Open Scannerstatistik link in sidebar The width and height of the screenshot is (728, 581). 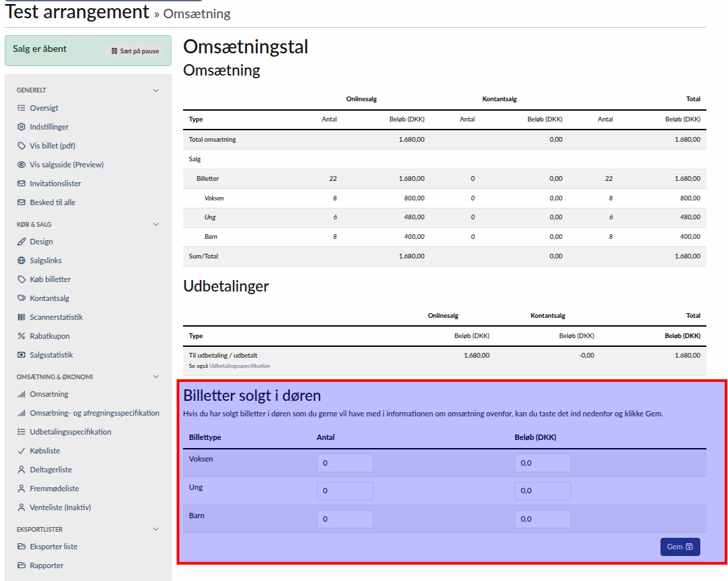pyautogui.click(x=56, y=317)
